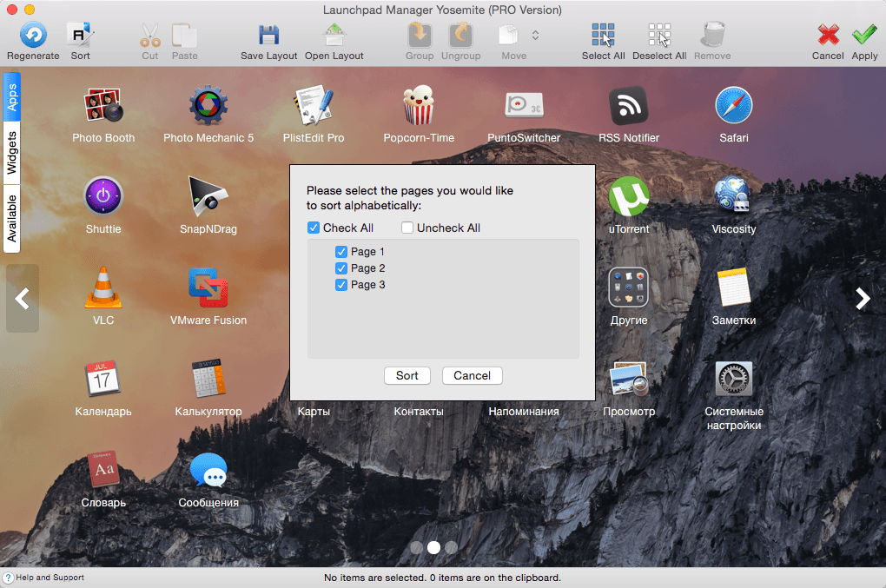
Task: Click the Карты app label
Action: (314, 411)
